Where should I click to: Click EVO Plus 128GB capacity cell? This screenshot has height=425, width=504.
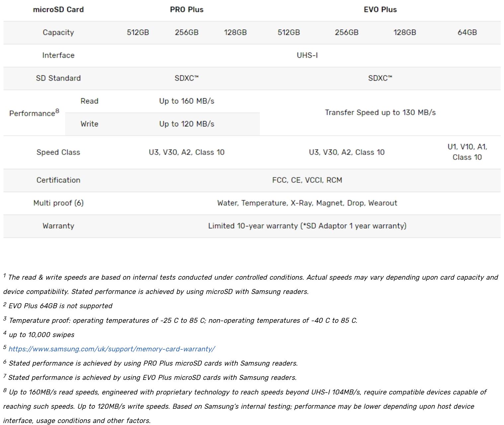click(405, 33)
